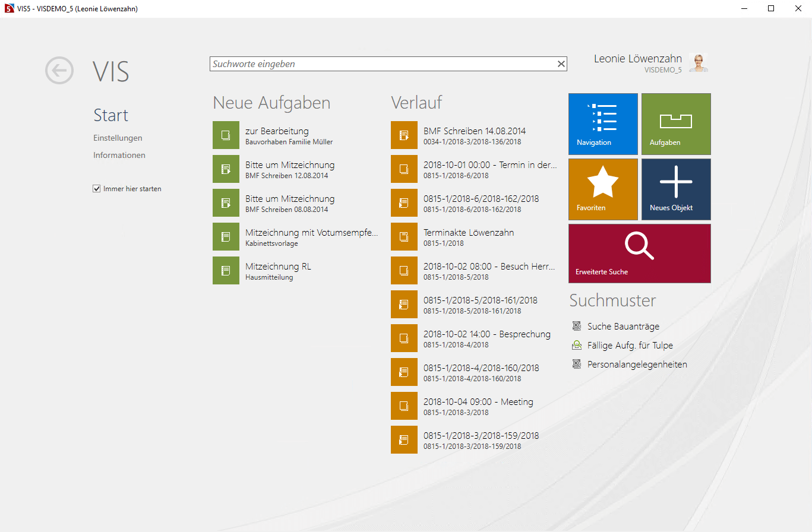Screen dimensions: 812x532
Task: Click the Neues Objekt plus tile
Action: [x=676, y=189]
